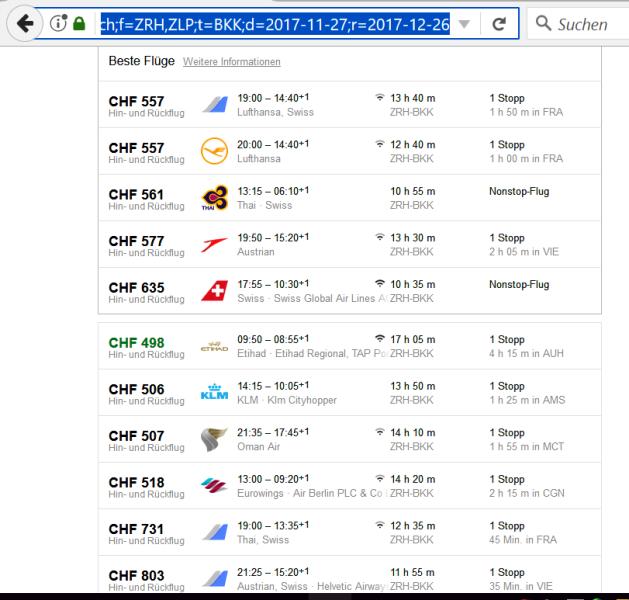Viewport: 629px width, 600px height.
Task: Click flight time 09:50 – 08:55+1
Action: [x=273, y=339]
